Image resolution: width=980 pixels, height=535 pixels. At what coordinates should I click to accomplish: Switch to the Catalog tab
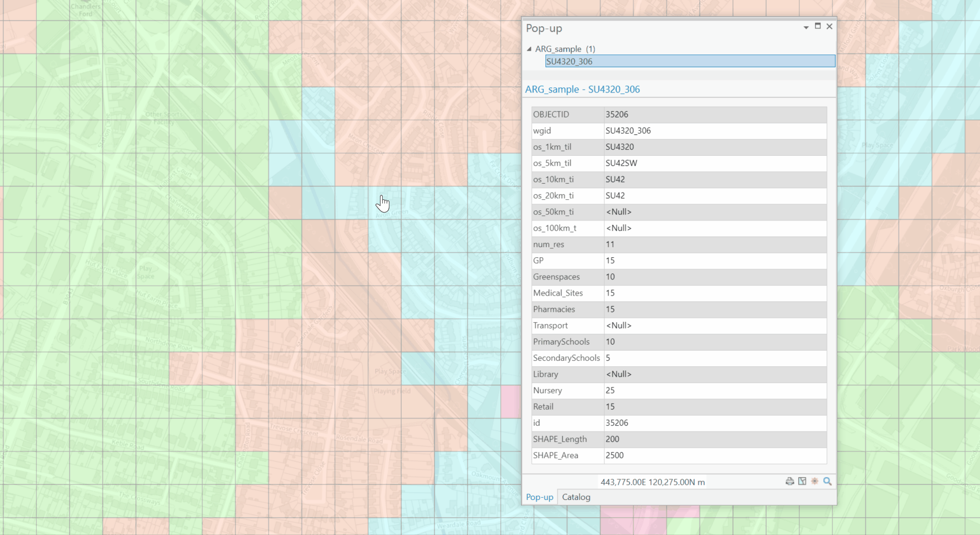(x=576, y=497)
